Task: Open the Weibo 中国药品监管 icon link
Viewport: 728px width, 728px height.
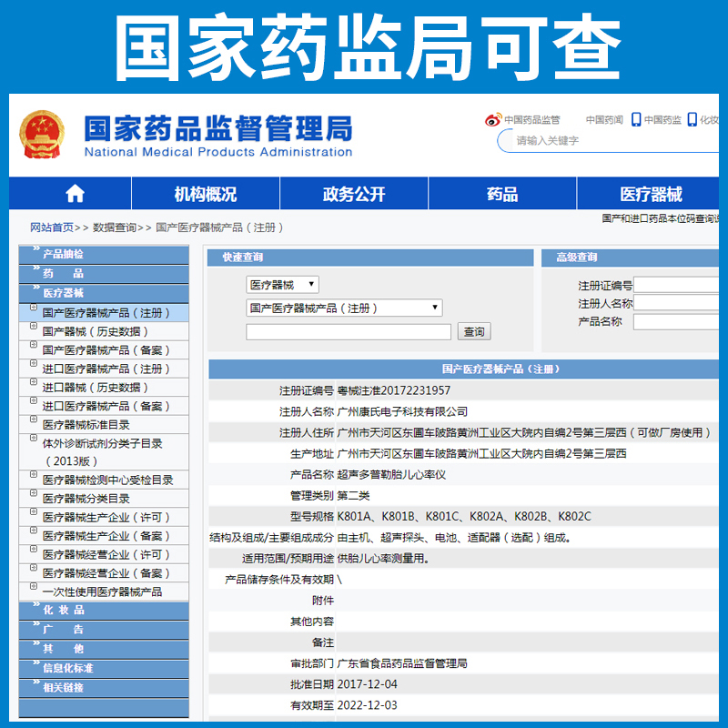Action: pyautogui.click(x=493, y=120)
